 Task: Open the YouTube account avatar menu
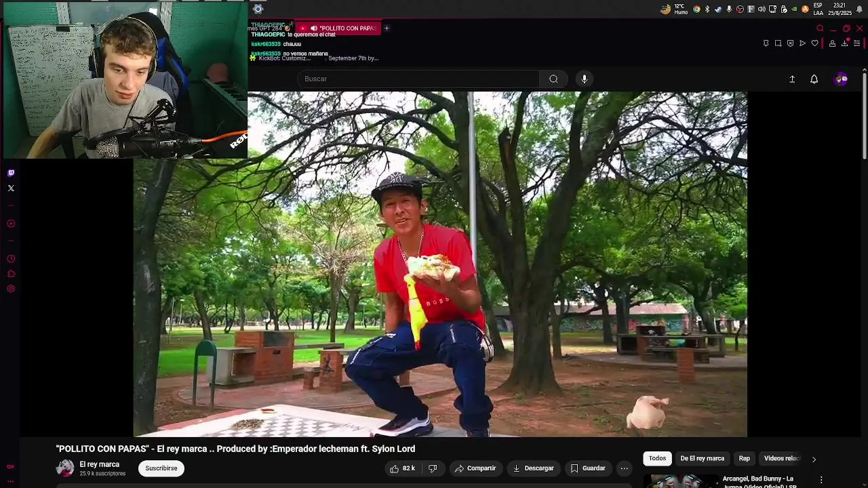coord(841,79)
